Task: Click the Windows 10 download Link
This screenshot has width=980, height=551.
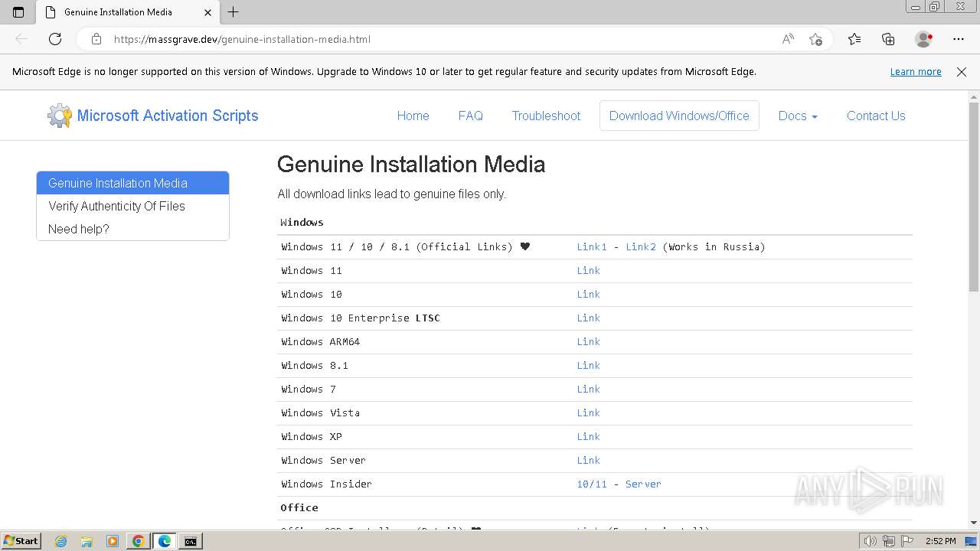Action: [588, 294]
